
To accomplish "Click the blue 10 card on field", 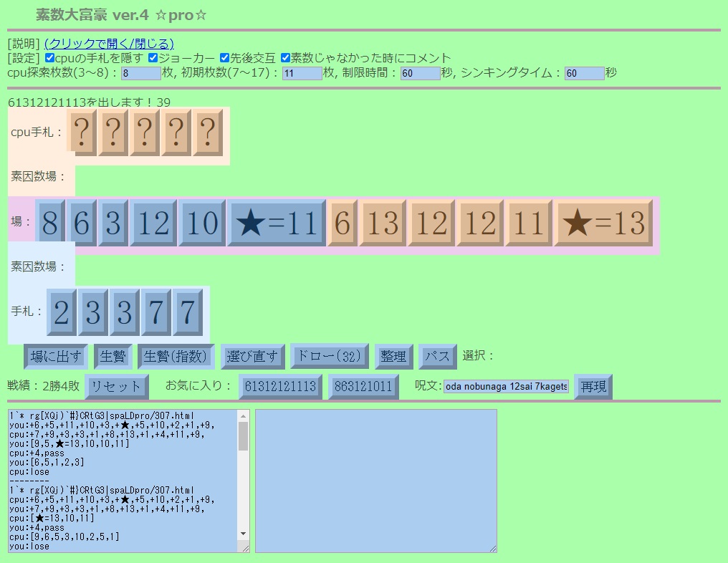I will (x=203, y=223).
